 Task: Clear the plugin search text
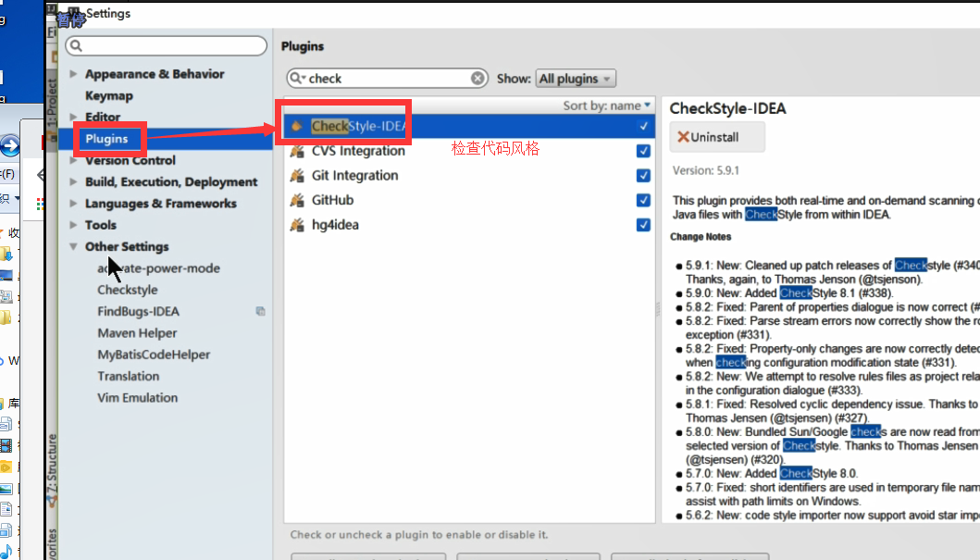click(x=478, y=78)
